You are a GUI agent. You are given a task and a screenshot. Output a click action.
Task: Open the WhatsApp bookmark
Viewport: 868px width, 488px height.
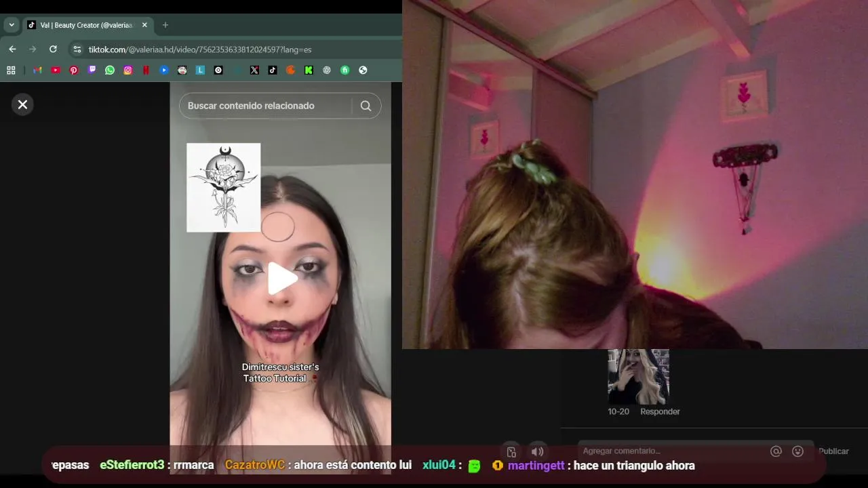pos(110,70)
